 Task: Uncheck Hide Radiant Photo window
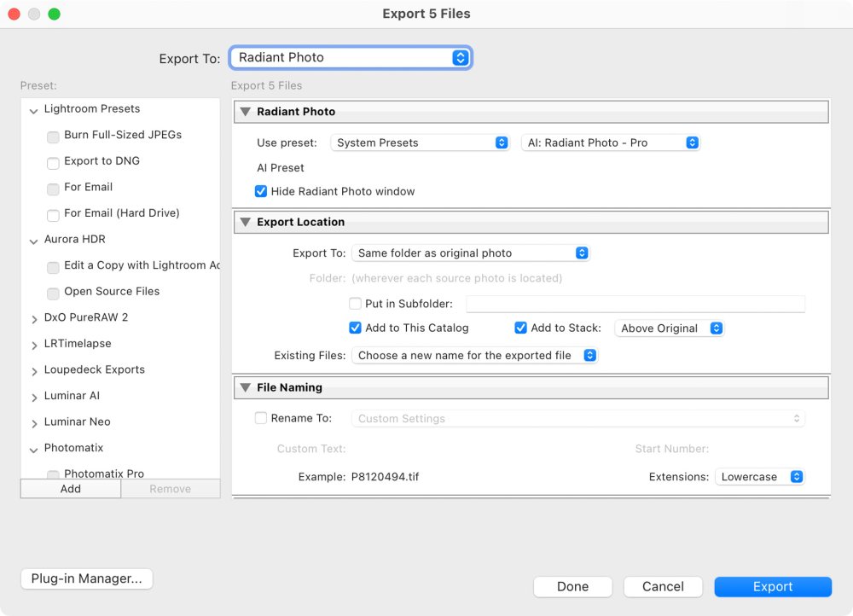pos(261,191)
